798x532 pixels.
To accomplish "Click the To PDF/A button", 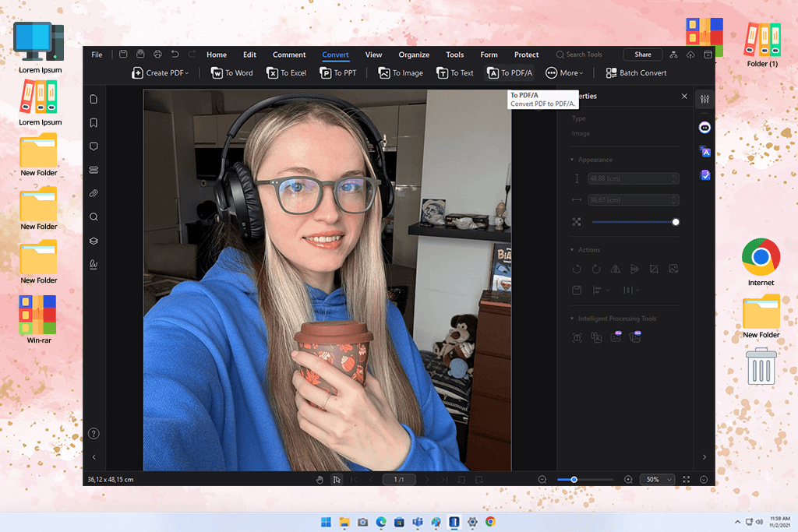I will [x=510, y=73].
